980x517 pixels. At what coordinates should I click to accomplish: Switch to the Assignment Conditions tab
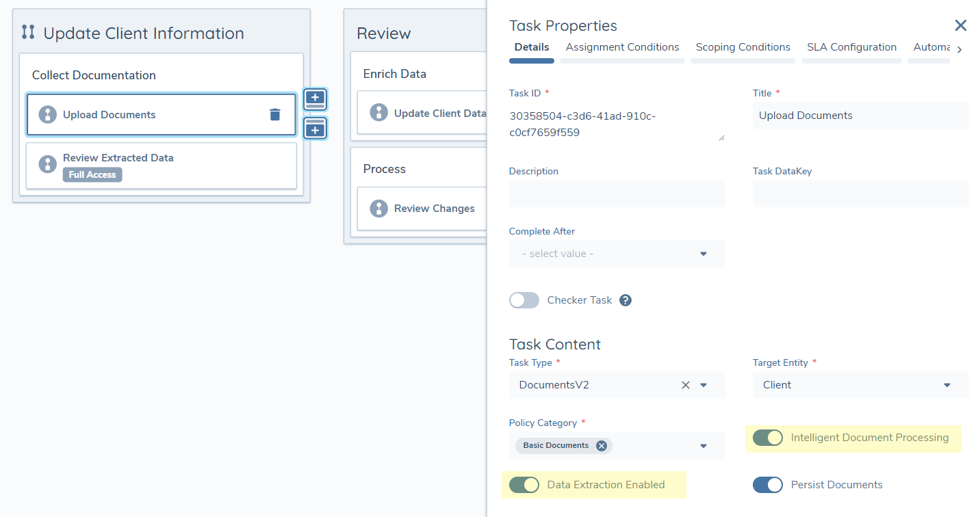(622, 47)
